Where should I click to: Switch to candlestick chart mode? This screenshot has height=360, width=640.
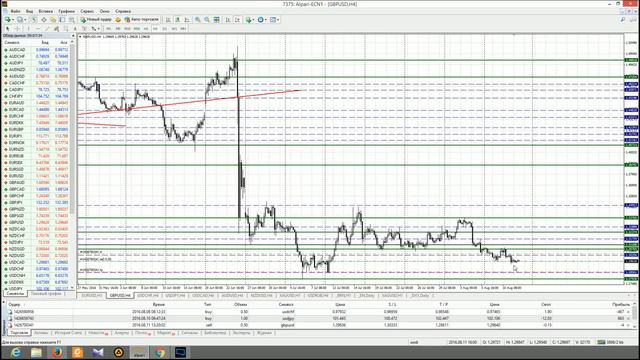pyautogui.click(x=178, y=20)
